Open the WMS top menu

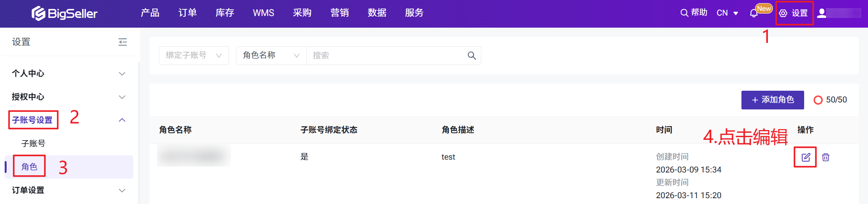point(263,13)
